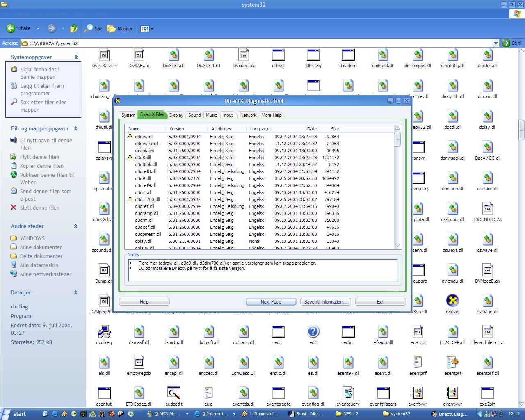Image resolution: width=525 pixels, height=420 pixels.
Task: Select the eula text file icon
Action: [208, 393]
